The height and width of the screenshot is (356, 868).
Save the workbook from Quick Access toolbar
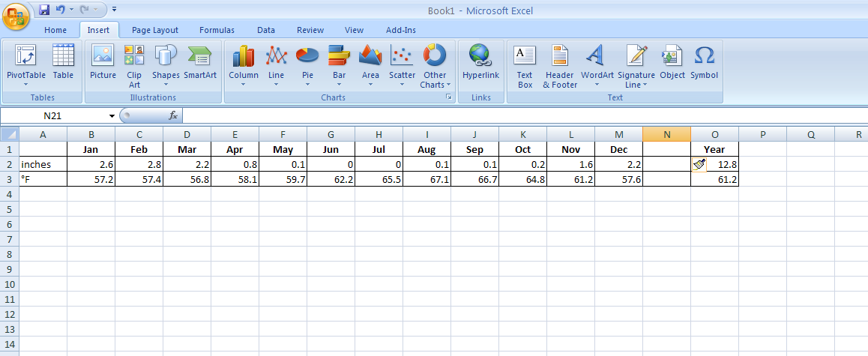(x=44, y=10)
